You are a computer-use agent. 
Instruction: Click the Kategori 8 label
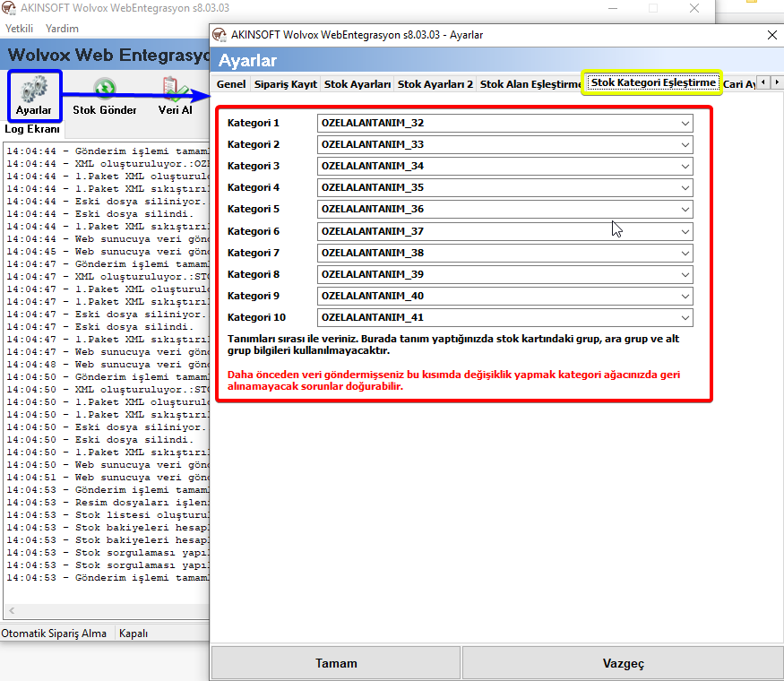point(254,274)
